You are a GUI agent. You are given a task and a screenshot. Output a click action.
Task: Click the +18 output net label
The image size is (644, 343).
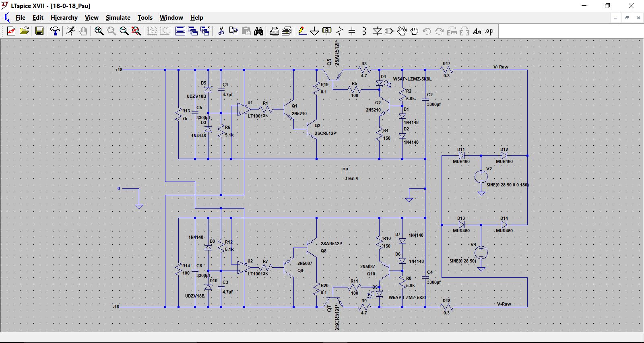click(x=119, y=70)
